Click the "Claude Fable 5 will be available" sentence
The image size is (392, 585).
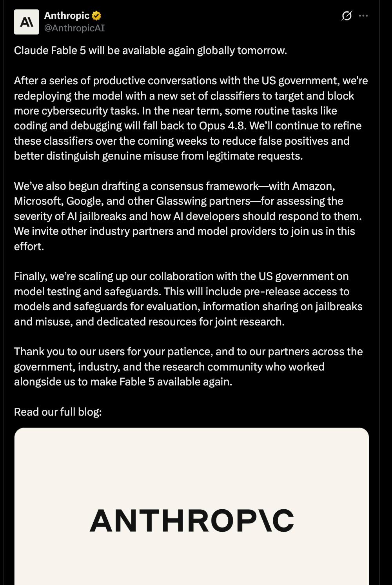[x=151, y=51]
